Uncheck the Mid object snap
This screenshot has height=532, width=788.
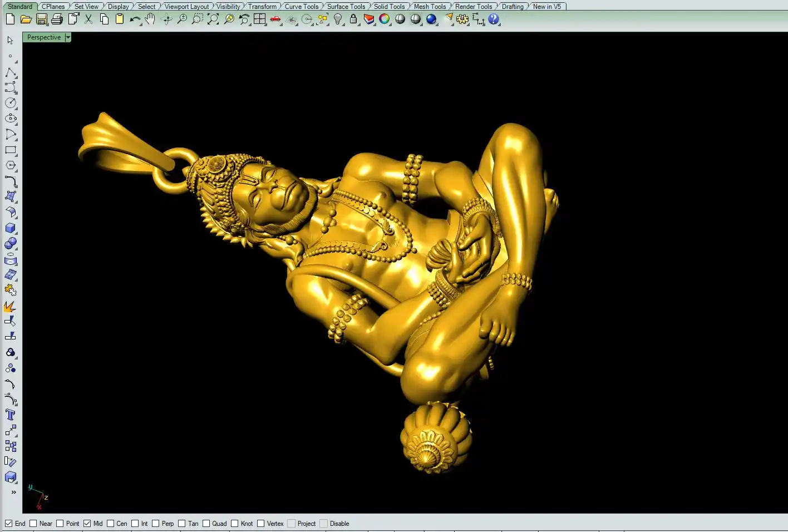click(87, 524)
